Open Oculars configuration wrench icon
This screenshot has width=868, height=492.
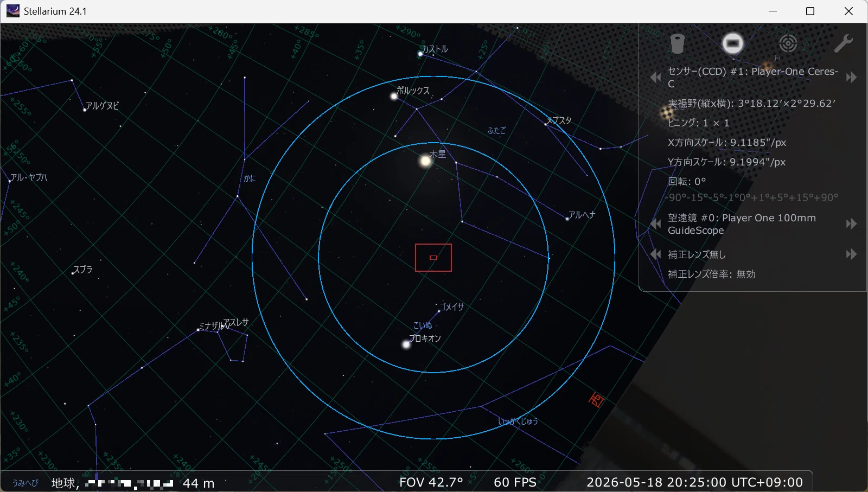pyautogui.click(x=844, y=43)
